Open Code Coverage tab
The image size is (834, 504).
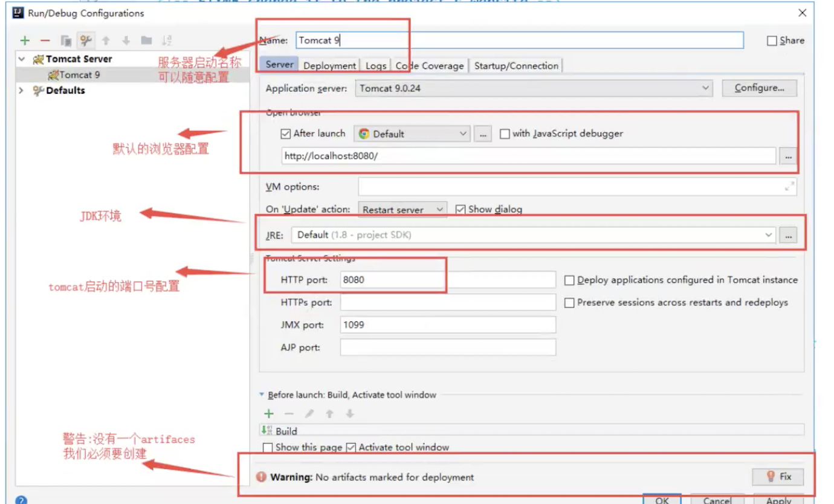coord(430,65)
